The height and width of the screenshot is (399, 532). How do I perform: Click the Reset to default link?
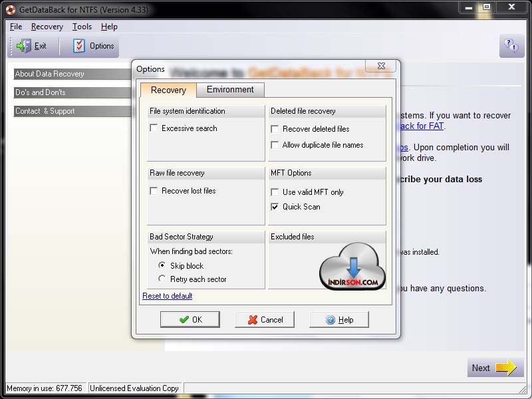tap(168, 296)
